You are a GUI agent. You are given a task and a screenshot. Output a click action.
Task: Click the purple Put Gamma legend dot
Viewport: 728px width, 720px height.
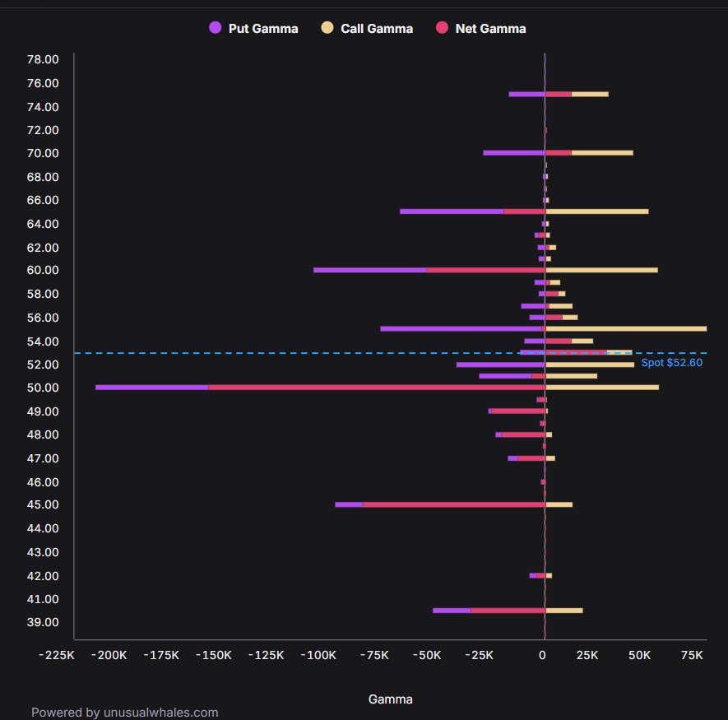[215, 28]
